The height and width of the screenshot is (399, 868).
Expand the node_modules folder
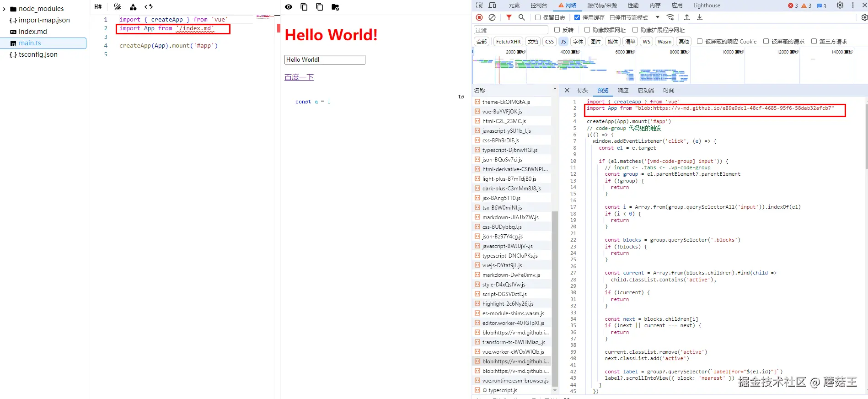click(4, 9)
